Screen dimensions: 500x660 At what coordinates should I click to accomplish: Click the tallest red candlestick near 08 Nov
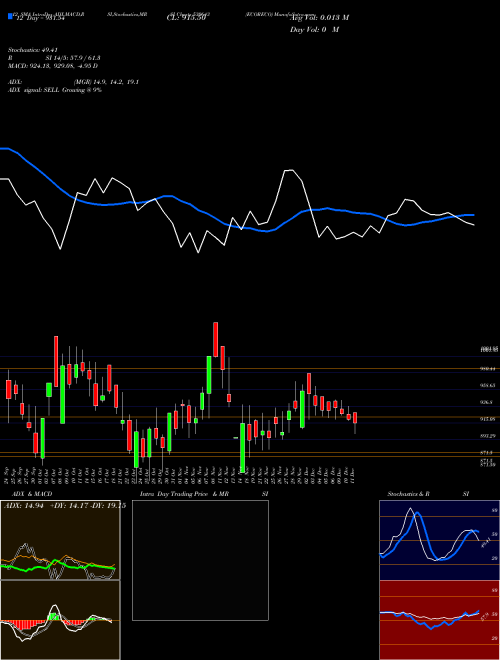click(215, 339)
